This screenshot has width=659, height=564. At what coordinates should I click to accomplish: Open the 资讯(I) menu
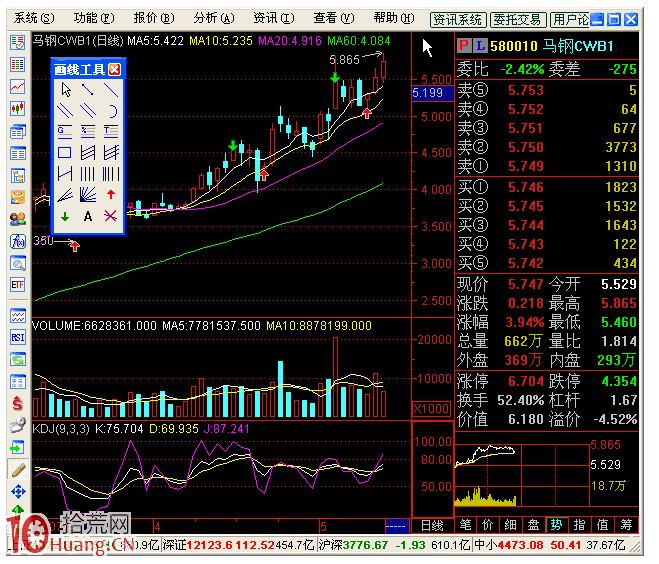pyautogui.click(x=274, y=18)
